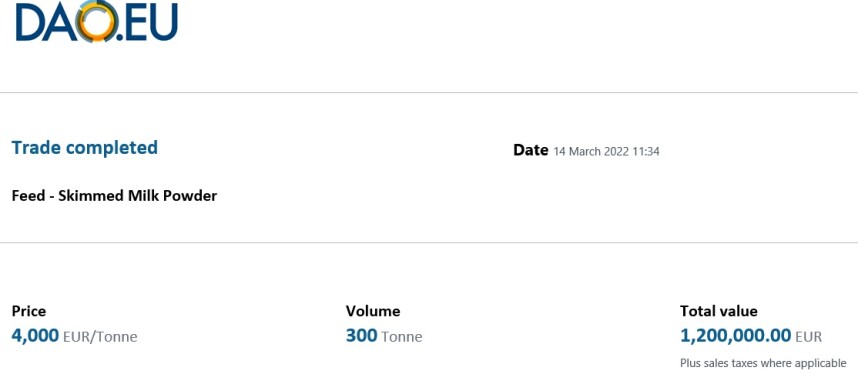Click the divider line below the logo
The height and width of the screenshot is (374, 858).
tap(429, 93)
